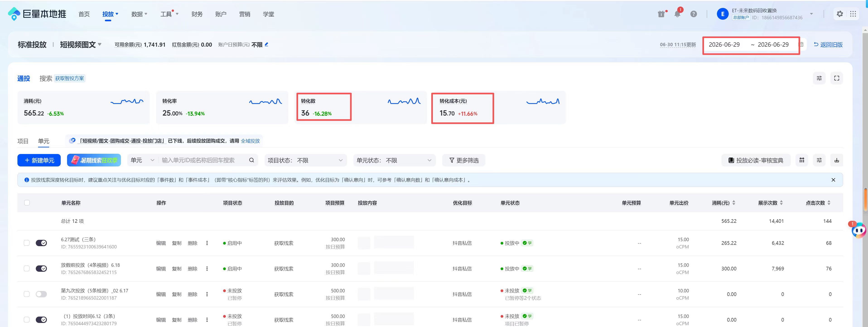Click the gift box icon in header
Screen dimensions: 868x327
click(x=661, y=14)
